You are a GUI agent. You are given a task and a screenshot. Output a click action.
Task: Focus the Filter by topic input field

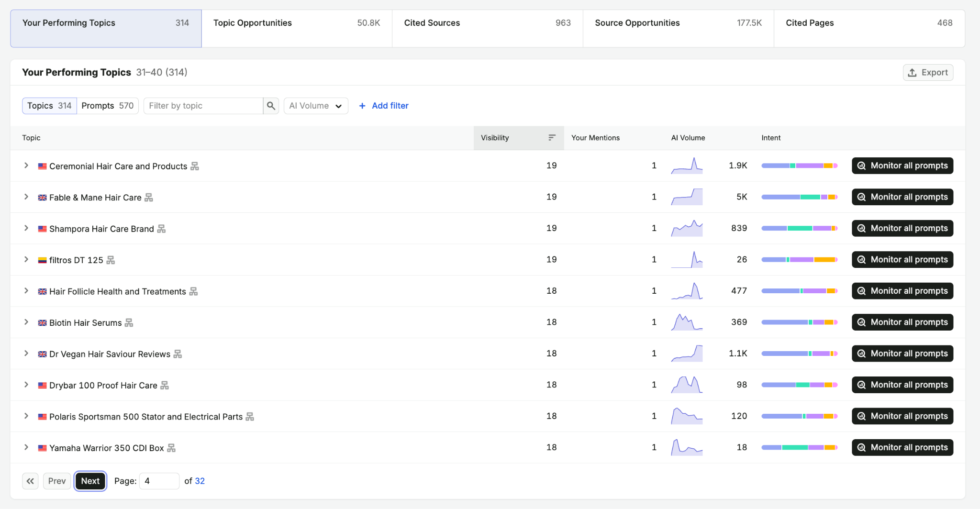click(203, 106)
